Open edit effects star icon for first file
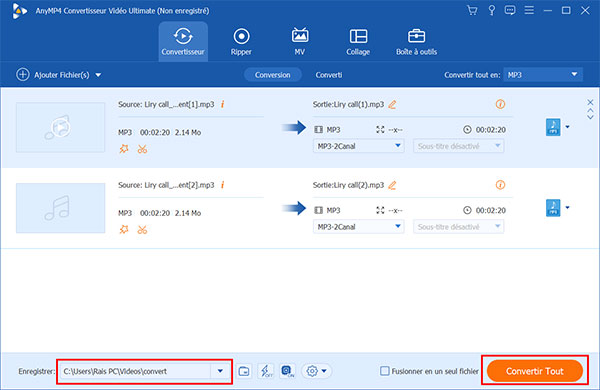This screenshot has width=600, height=390. [124, 149]
